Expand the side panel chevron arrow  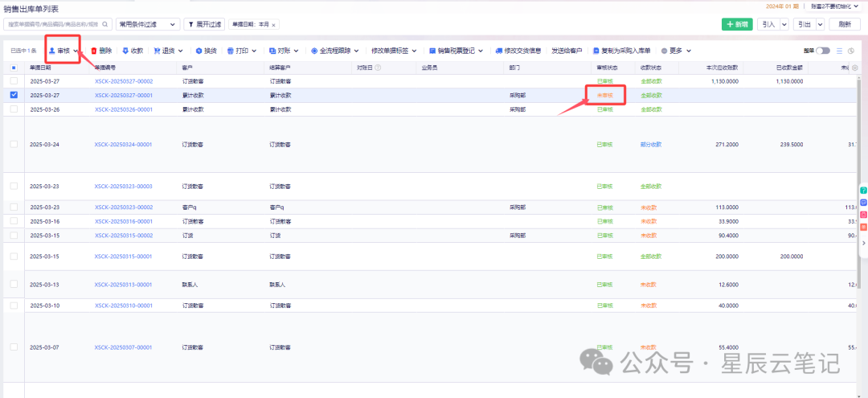click(x=863, y=243)
